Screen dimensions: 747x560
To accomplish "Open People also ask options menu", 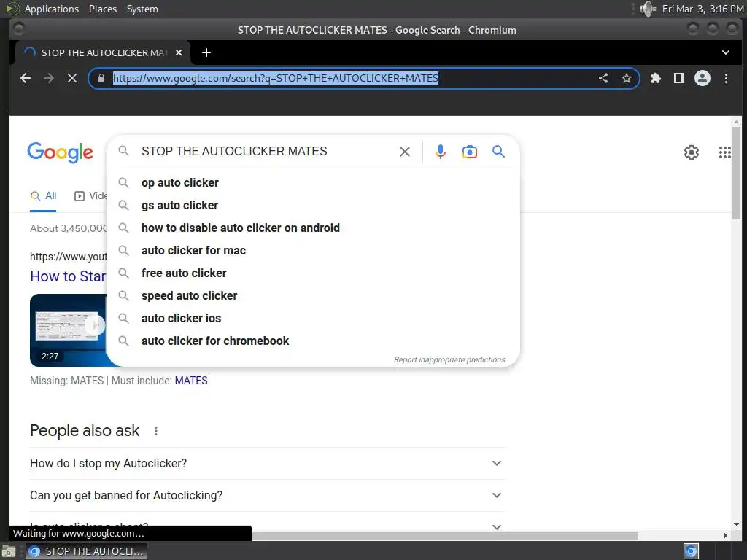I will coord(156,431).
